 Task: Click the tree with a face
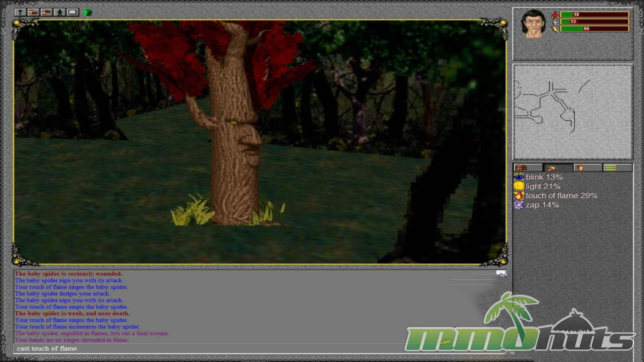235,141
